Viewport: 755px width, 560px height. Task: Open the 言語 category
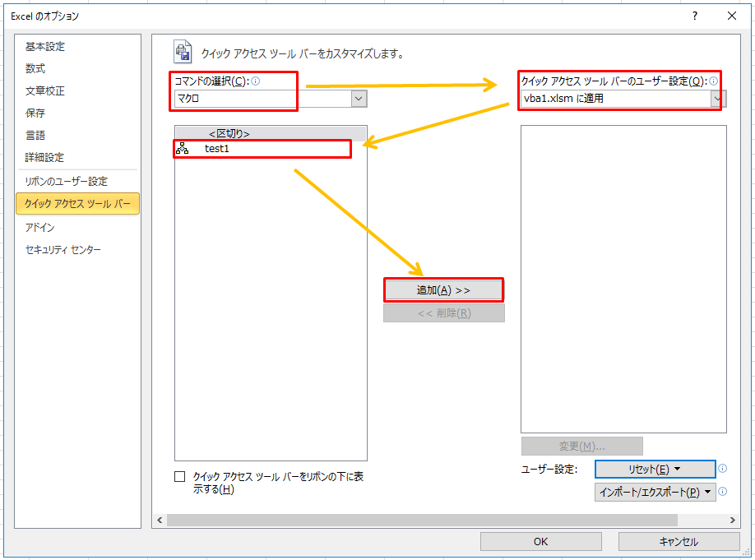(77, 136)
